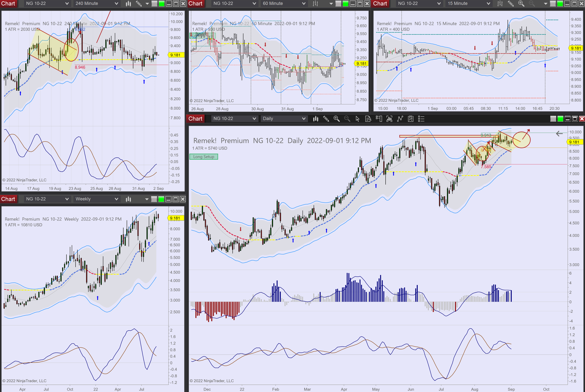Toggle green link button in Daily chart
The width and height of the screenshot is (585, 392).
560,119
